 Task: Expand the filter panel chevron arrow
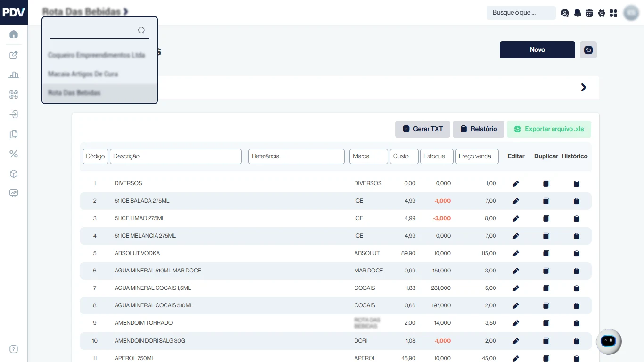tap(584, 87)
